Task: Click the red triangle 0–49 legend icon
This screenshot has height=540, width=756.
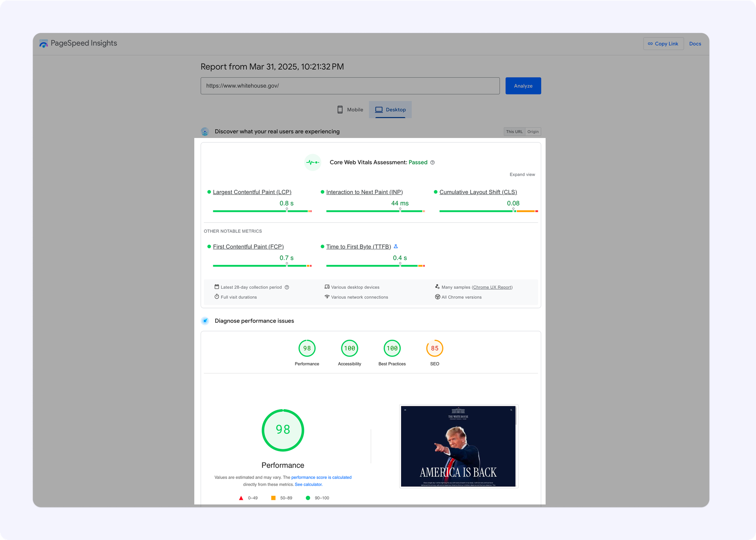Action: (x=241, y=498)
